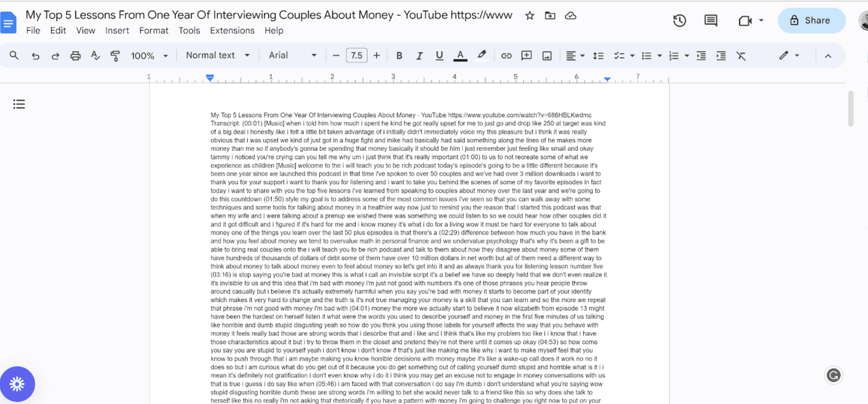This screenshot has height=404, width=868.
Task: Open the Extensions menu
Action: pyautogui.click(x=232, y=31)
